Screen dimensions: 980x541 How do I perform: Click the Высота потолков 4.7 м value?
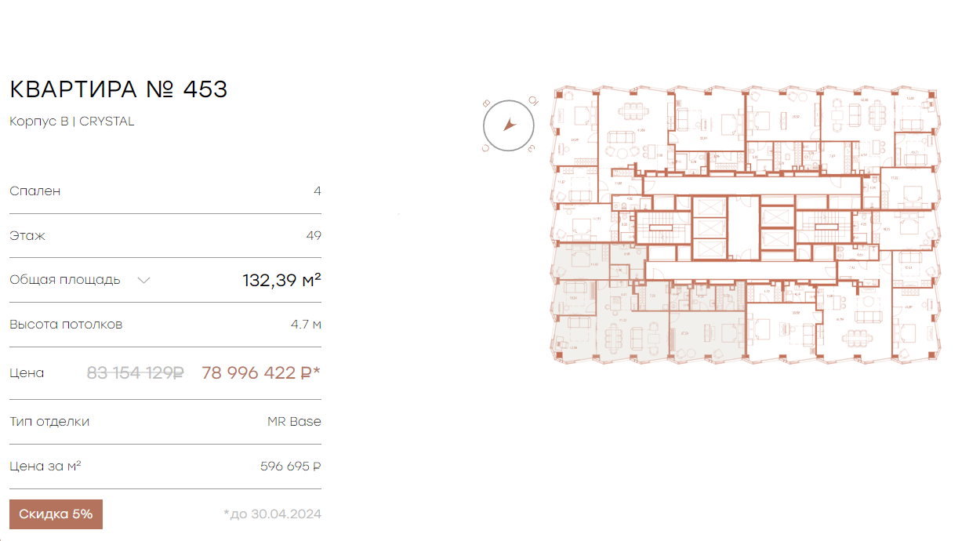pyautogui.click(x=306, y=324)
